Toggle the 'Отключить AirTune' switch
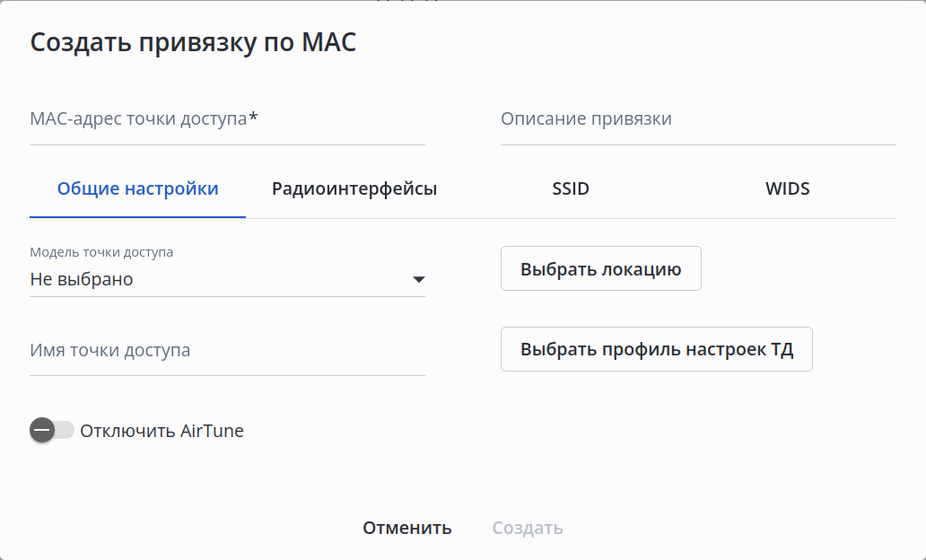 [51, 431]
